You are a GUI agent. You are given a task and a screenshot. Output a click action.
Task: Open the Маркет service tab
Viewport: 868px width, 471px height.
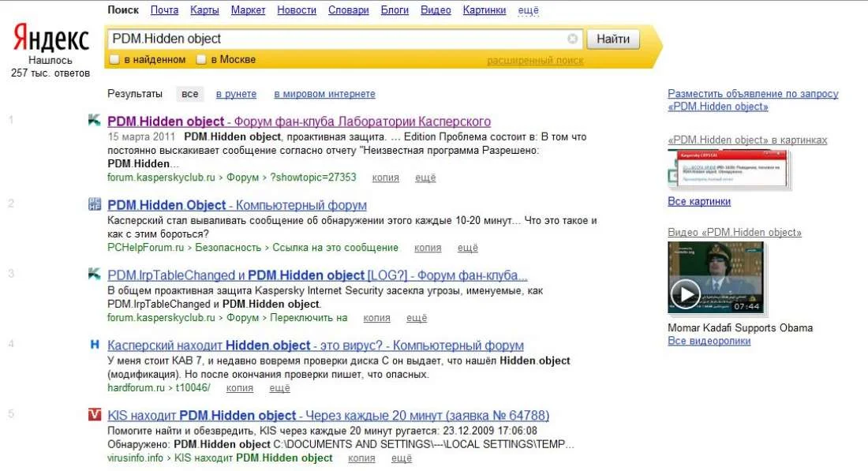pyautogui.click(x=248, y=10)
